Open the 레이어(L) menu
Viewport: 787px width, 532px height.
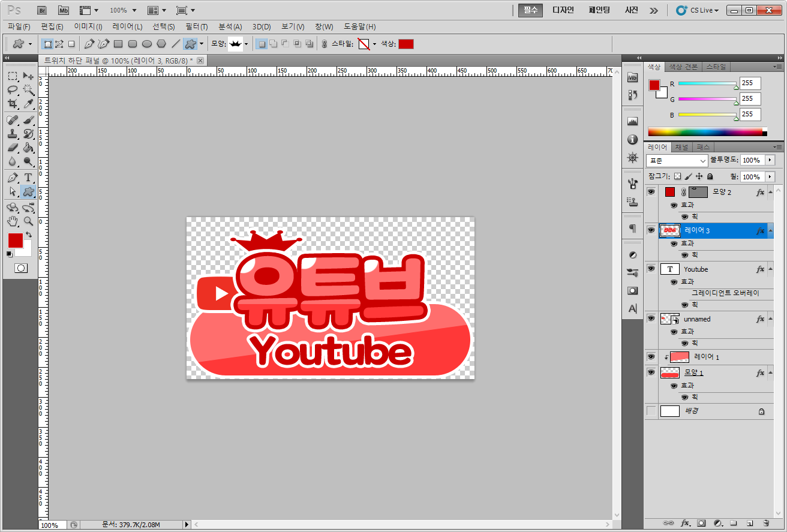[x=127, y=27]
